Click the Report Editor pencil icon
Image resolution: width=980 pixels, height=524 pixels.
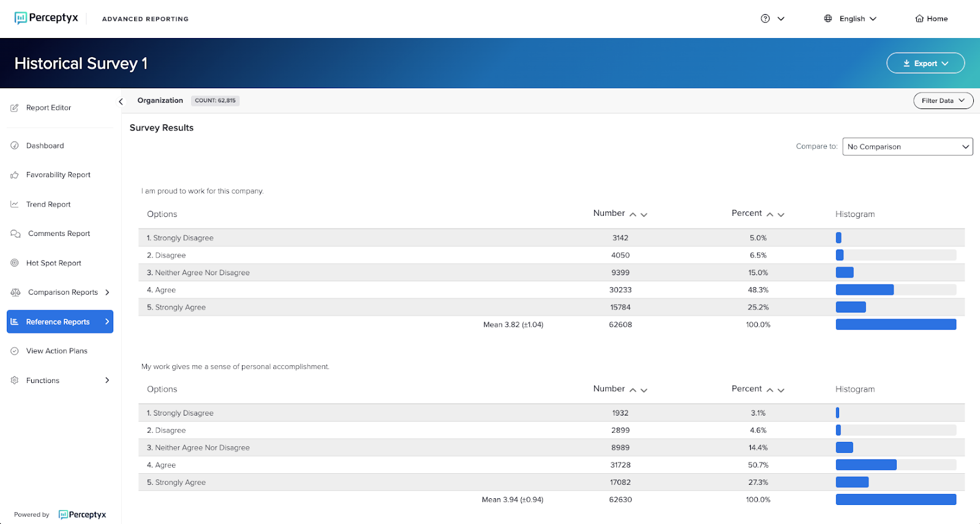(15, 108)
